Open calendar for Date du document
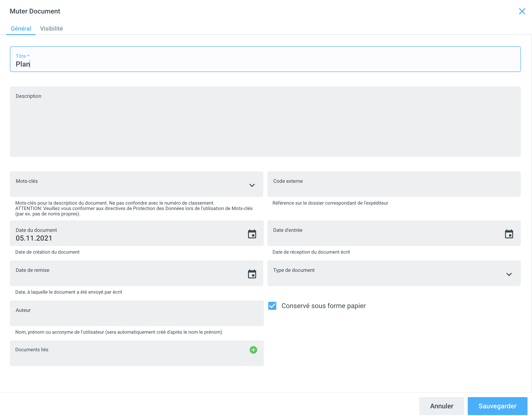 (x=252, y=234)
